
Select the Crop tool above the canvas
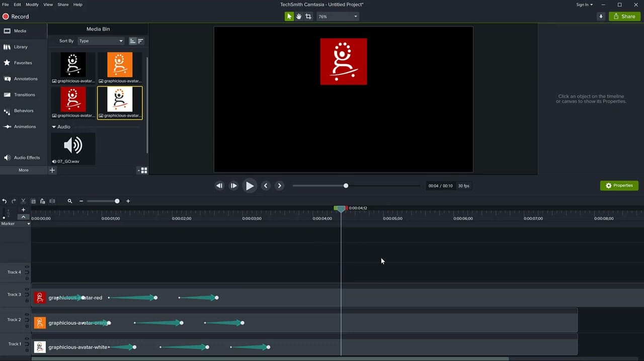(308, 16)
